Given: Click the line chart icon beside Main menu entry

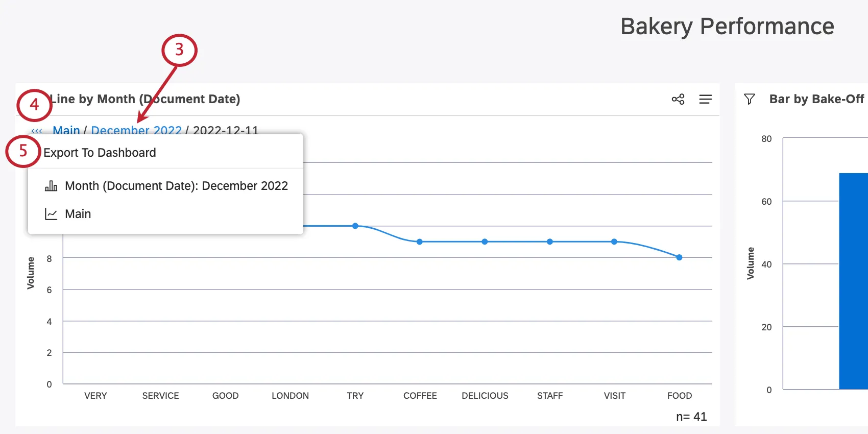Looking at the screenshot, I should [x=51, y=214].
